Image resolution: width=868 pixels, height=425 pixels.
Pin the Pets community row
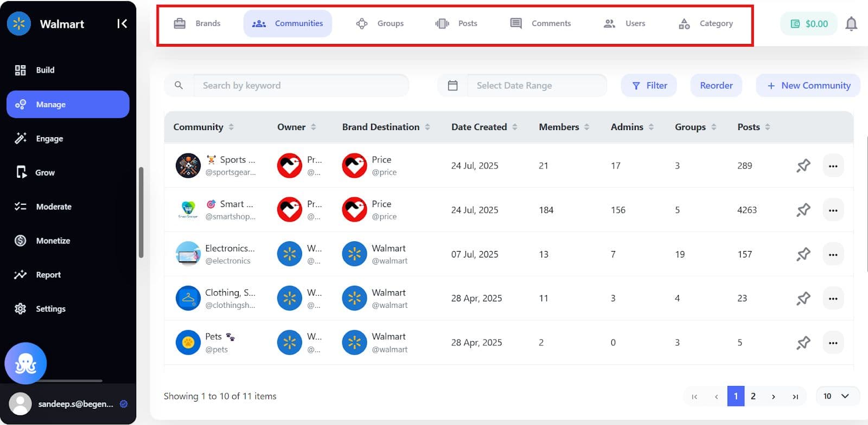(803, 343)
